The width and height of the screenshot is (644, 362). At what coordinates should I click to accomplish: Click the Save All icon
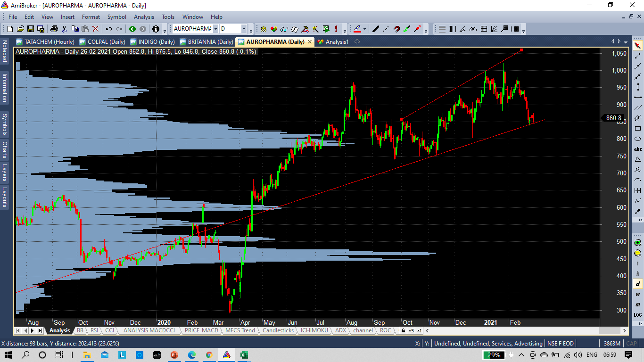point(41,29)
